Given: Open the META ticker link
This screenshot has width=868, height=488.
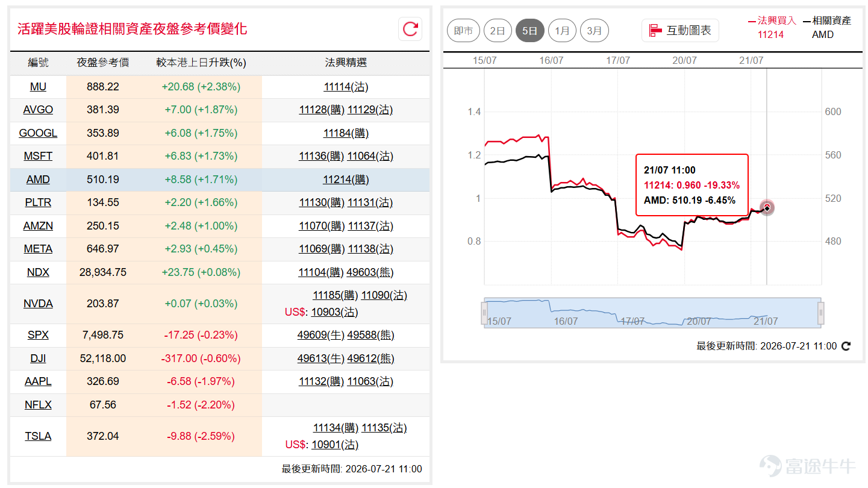Looking at the screenshot, I should pos(38,249).
